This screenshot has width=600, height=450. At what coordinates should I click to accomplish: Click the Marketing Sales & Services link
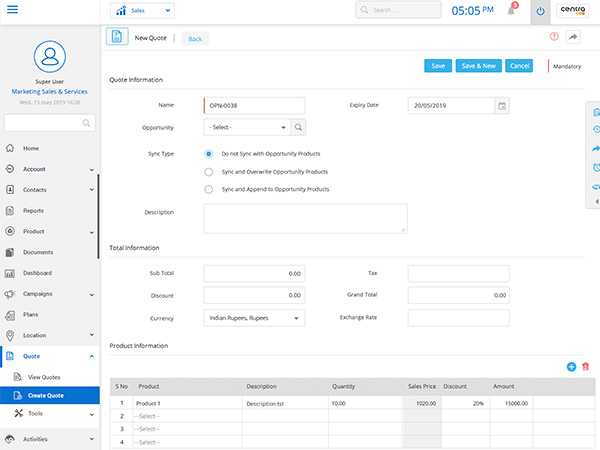(49, 91)
